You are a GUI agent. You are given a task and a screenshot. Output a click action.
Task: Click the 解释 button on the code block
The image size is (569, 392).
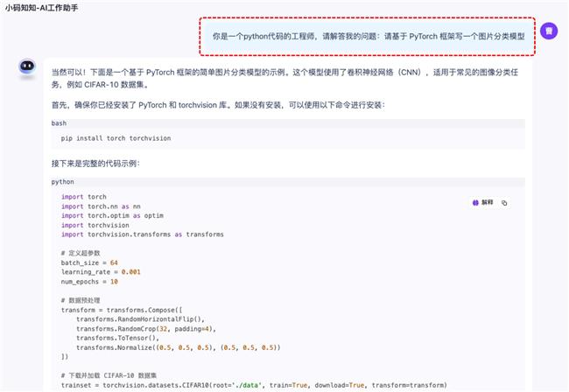[x=482, y=202]
